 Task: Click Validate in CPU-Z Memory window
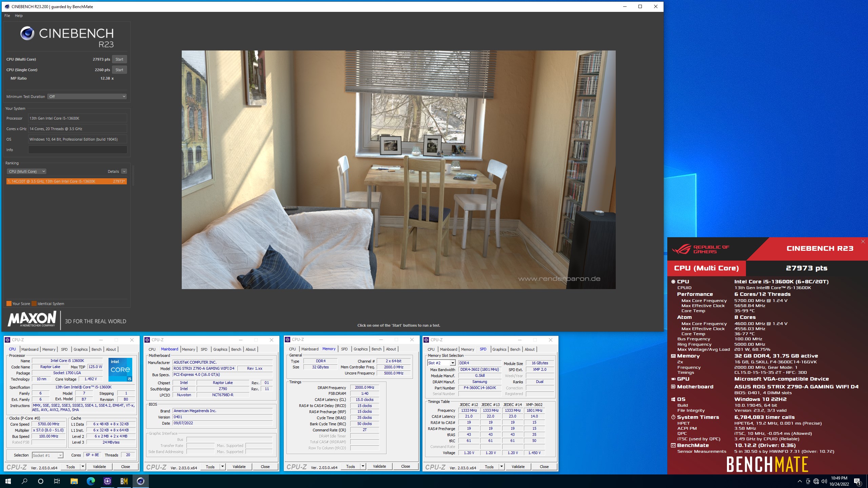[379, 466]
